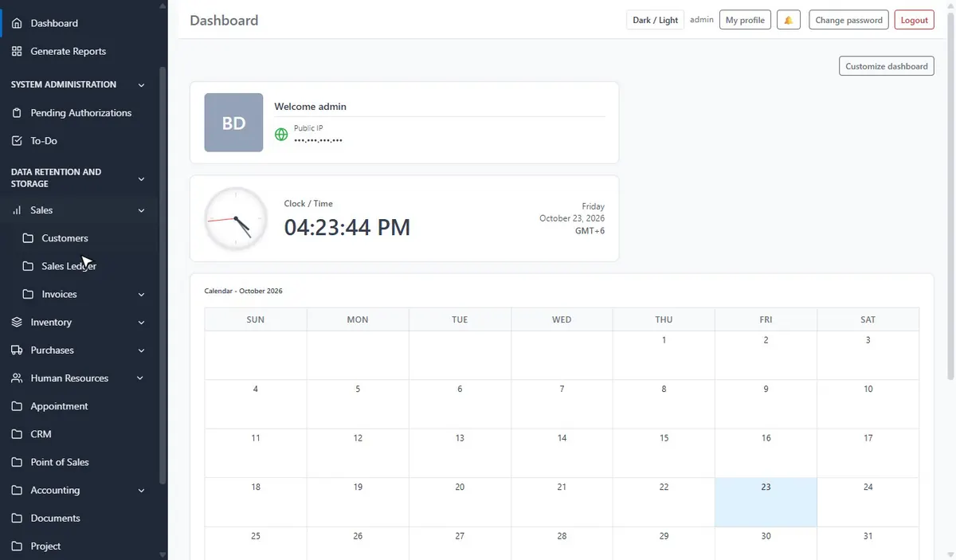This screenshot has width=956, height=560.
Task: Click the Pending Authorizations clipboard icon
Action: tap(17, 113)
